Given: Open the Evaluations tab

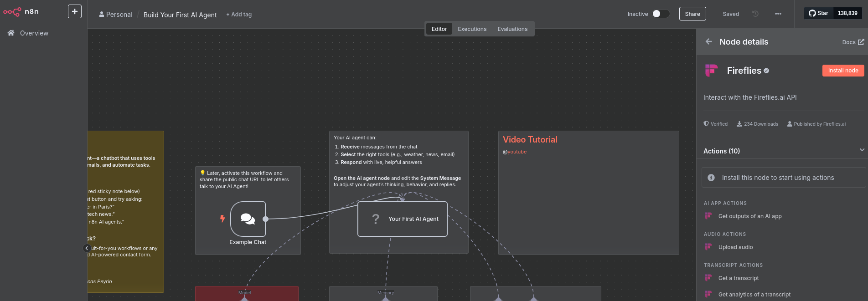Looking at the screenshot, I should [512, 29].
